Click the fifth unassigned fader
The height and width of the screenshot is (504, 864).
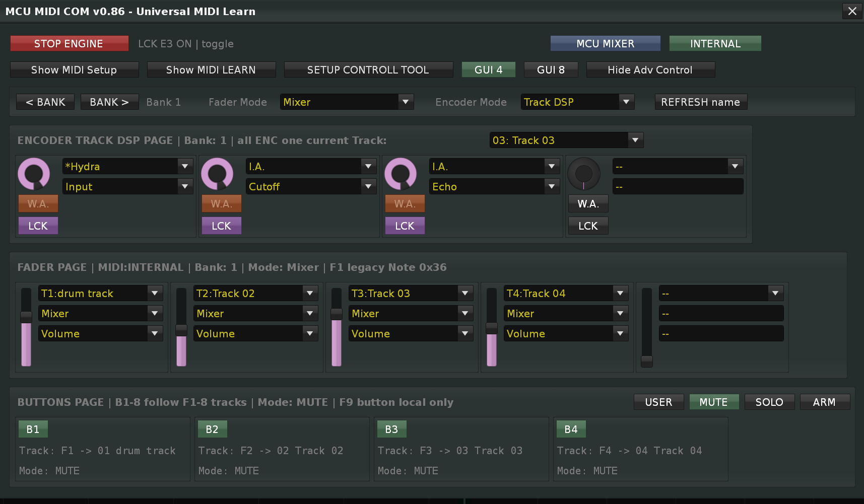click(647, 327)
